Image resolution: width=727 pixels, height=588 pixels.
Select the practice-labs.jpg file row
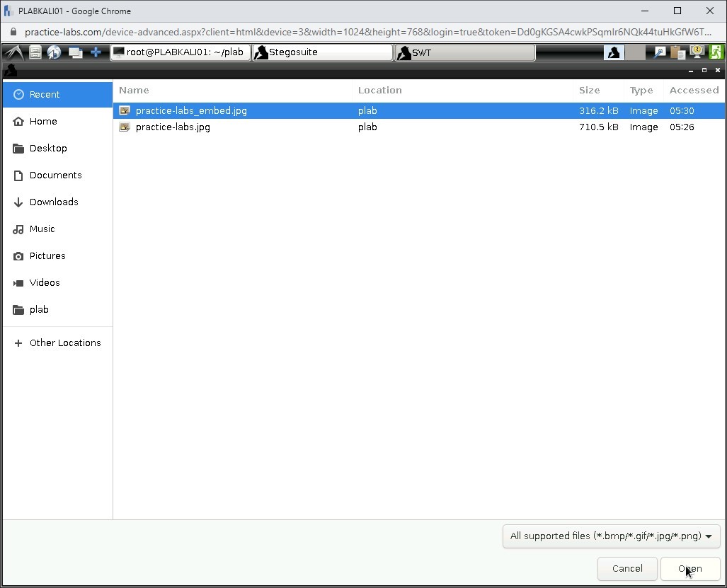[x=173, y=127]
